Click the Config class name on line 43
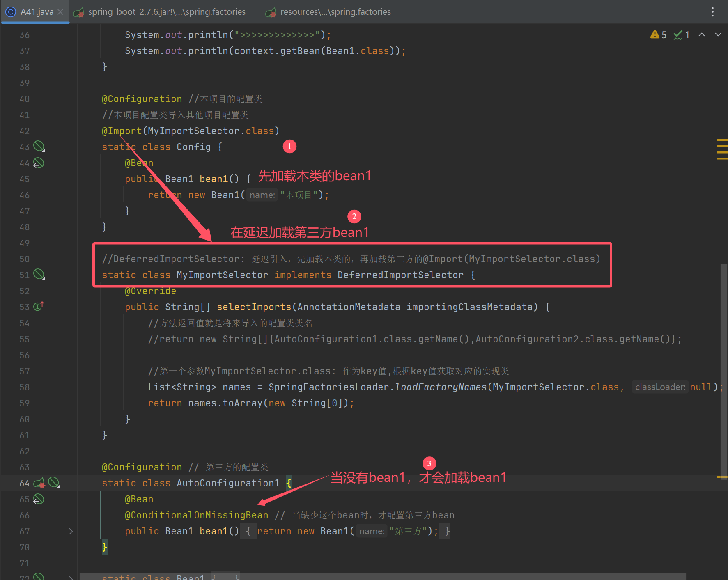The image size is (728, 580). (193, 147)
